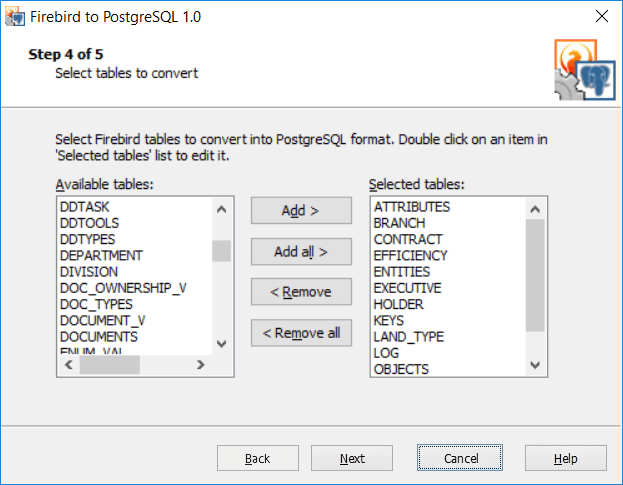The image size is (623, 485).
Task: Click the Firebird-PostgreSQL logo in the header
Action: point(585,70)
